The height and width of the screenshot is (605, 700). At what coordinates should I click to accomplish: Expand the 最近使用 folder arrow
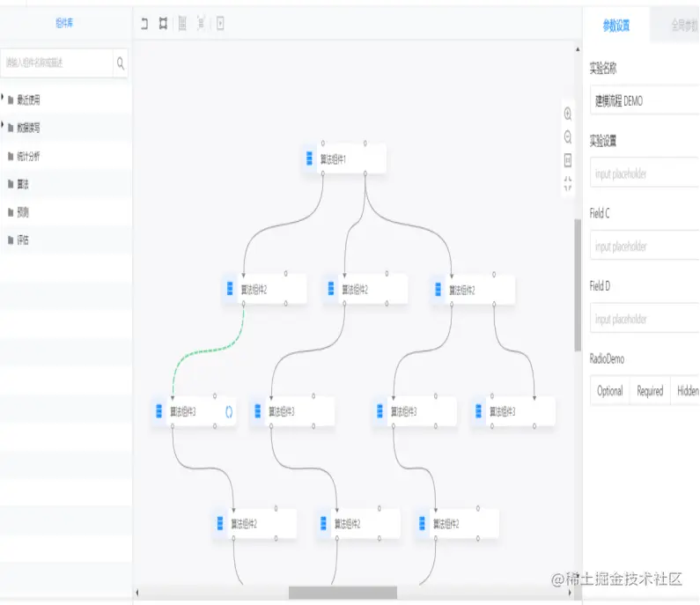point(3,97)
